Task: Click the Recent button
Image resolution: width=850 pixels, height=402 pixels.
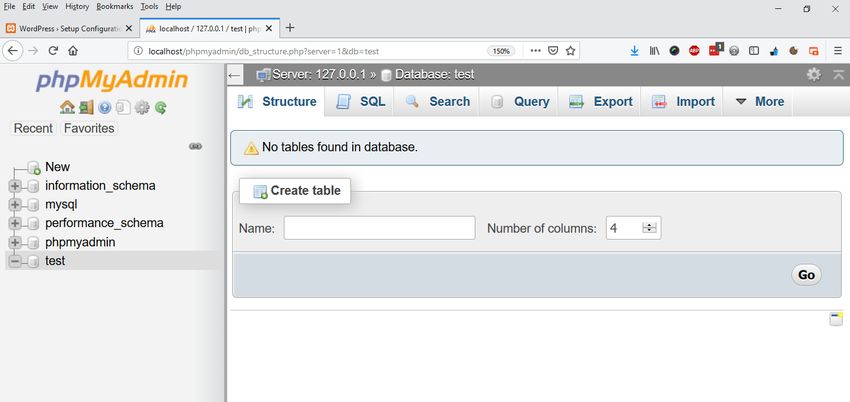Action: point(33,128)
